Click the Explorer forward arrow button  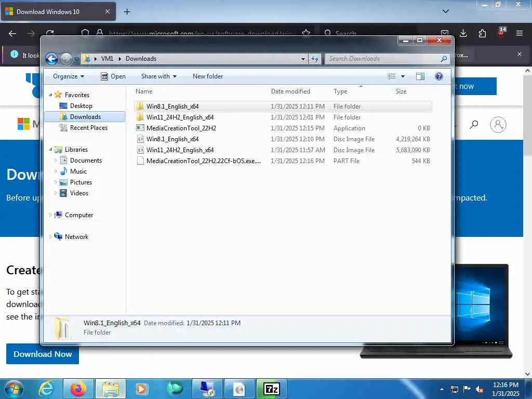[66, 59]
